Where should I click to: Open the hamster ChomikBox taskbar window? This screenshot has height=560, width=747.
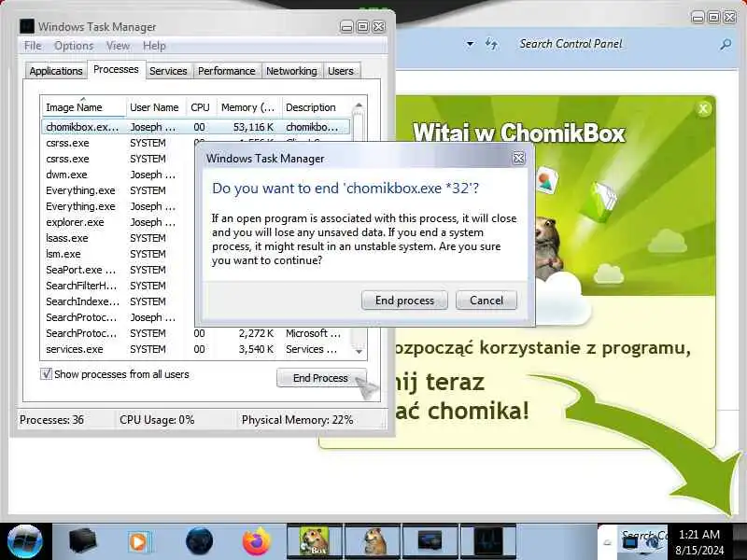(x=373, y=541)
